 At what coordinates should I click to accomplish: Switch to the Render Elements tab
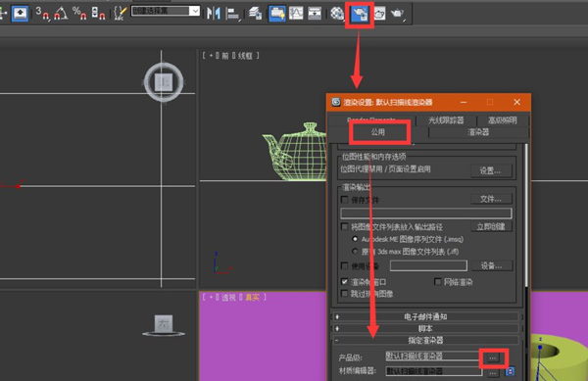371,119
